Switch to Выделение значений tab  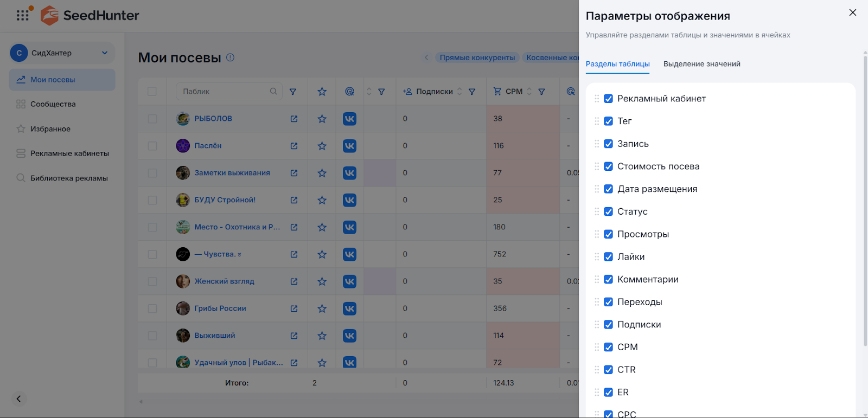701,64
